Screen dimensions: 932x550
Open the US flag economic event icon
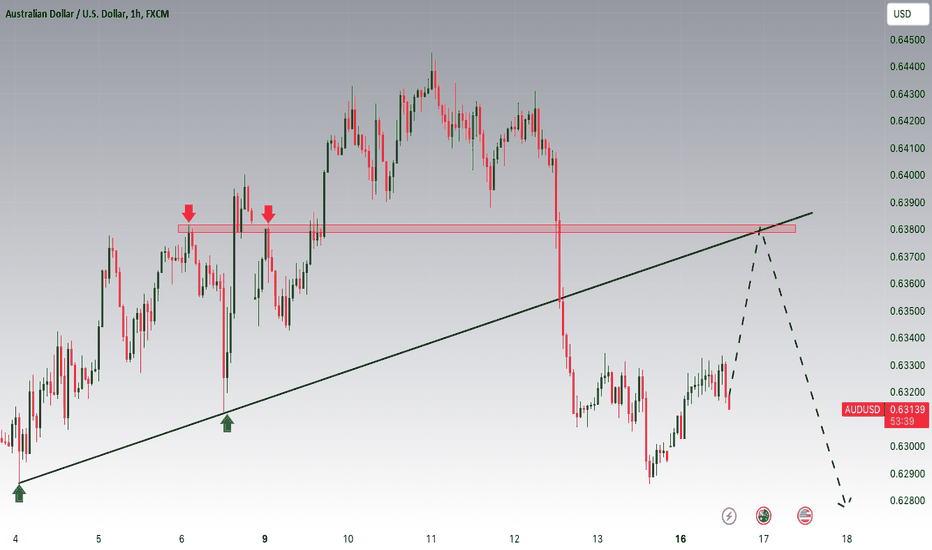(805, 516)
